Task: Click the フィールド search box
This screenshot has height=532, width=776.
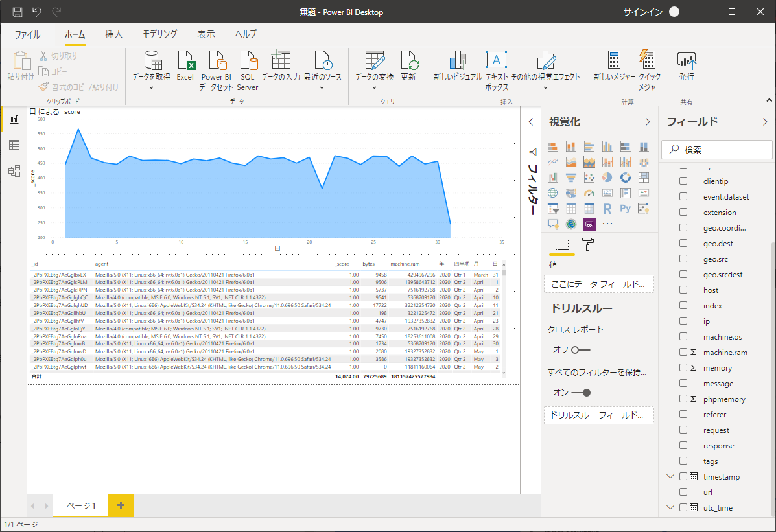Action: pos(718,150)
